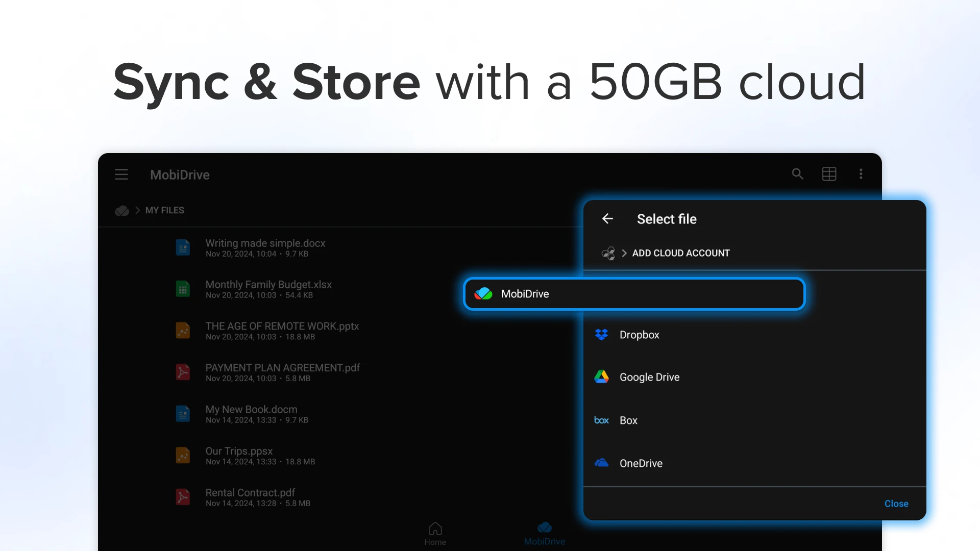Viewport: 980px width, 551px height.
Task: Click the search magnifier icon
Action: click(797, 174)
